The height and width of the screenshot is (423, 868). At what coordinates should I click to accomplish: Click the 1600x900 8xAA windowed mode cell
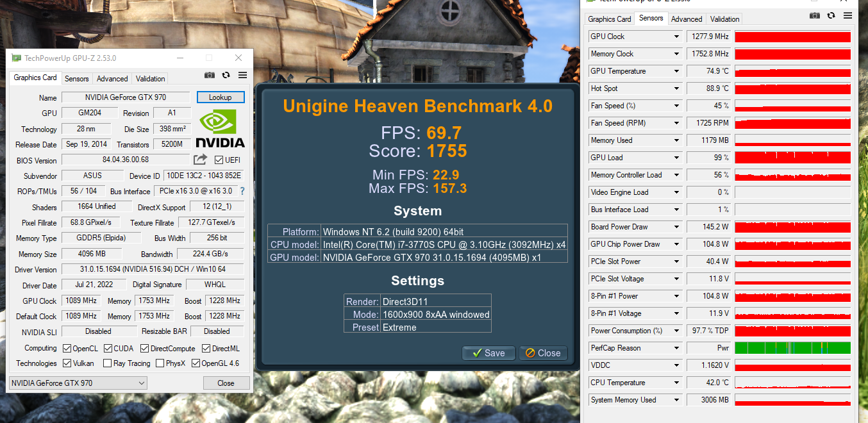(x=436, y=314)
